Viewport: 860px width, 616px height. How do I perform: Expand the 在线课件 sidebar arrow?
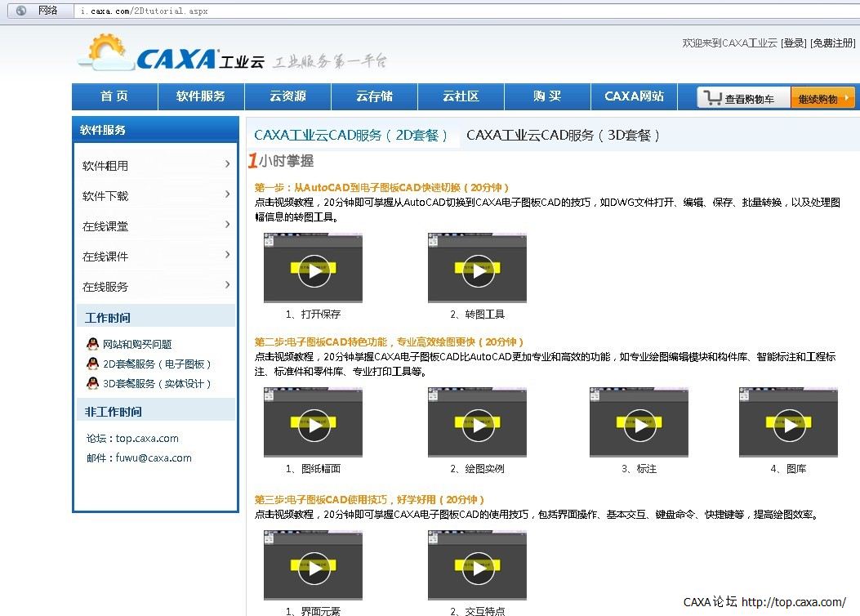pos(228,255)
